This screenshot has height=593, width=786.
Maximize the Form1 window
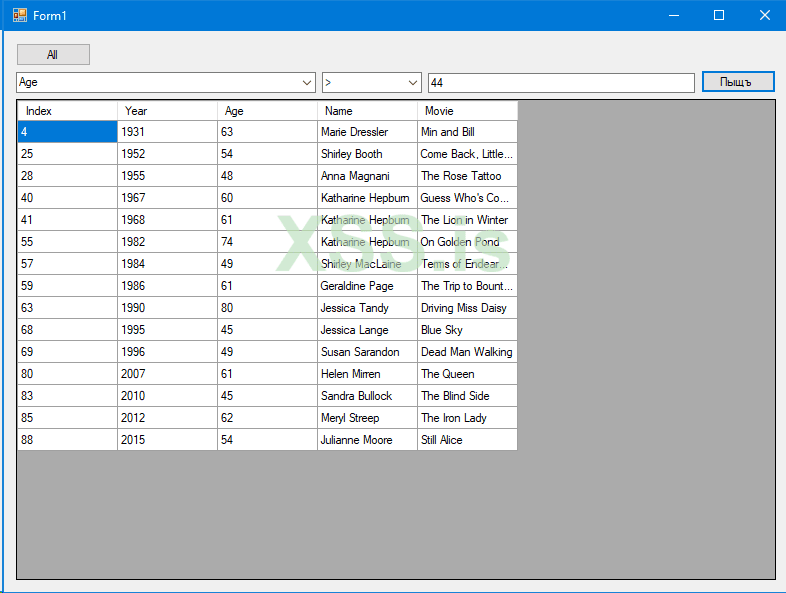(x=719, y=16)
